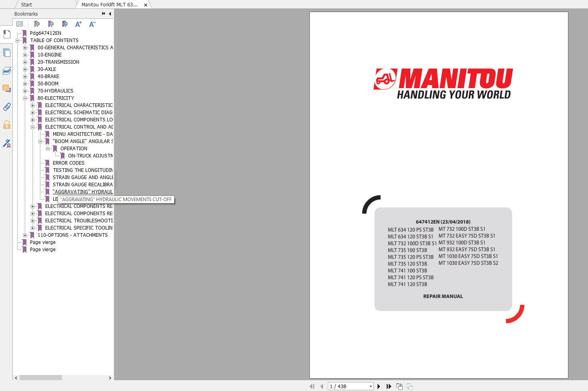Collapse the TABLE OF CONTENTS node
This screenshot has width=588, height=391.
tap(18, 40)
